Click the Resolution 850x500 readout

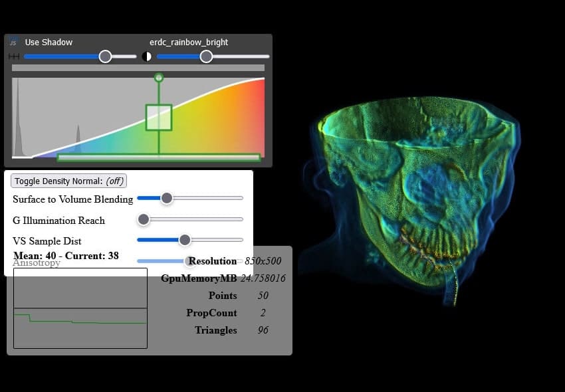pos(263,261)
